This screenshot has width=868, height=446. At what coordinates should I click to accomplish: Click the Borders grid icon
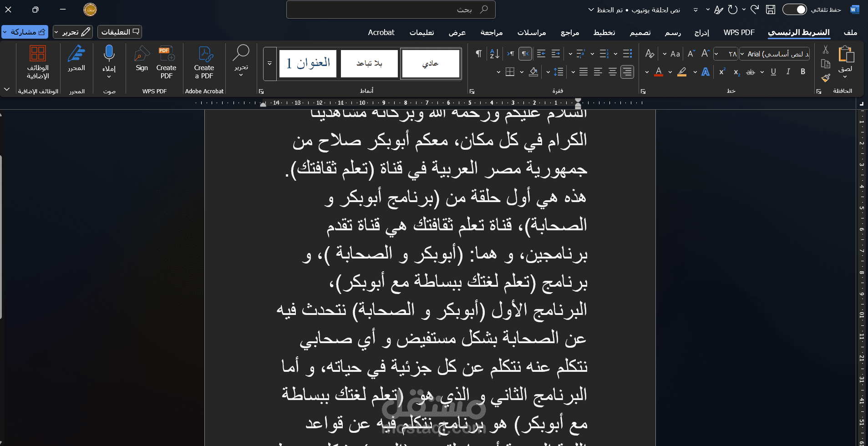(x=510, y=72)
